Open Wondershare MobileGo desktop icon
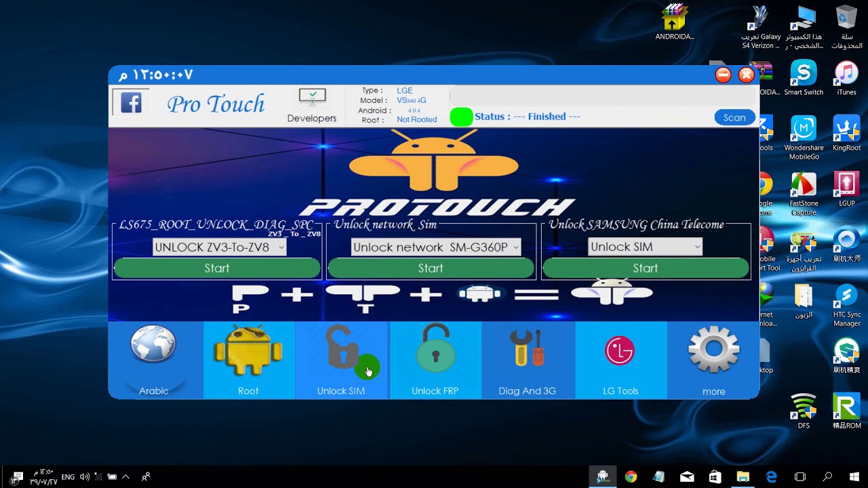 (x=804, y=138)
